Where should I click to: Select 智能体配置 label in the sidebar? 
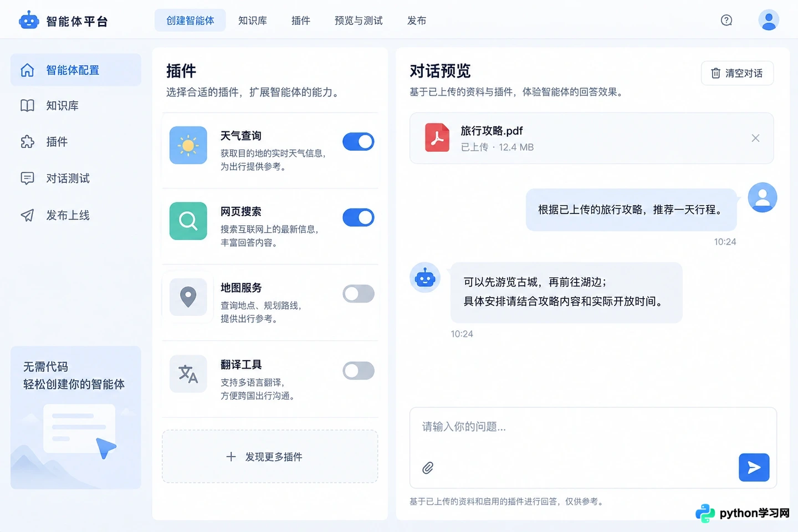[x=73, y=70]
